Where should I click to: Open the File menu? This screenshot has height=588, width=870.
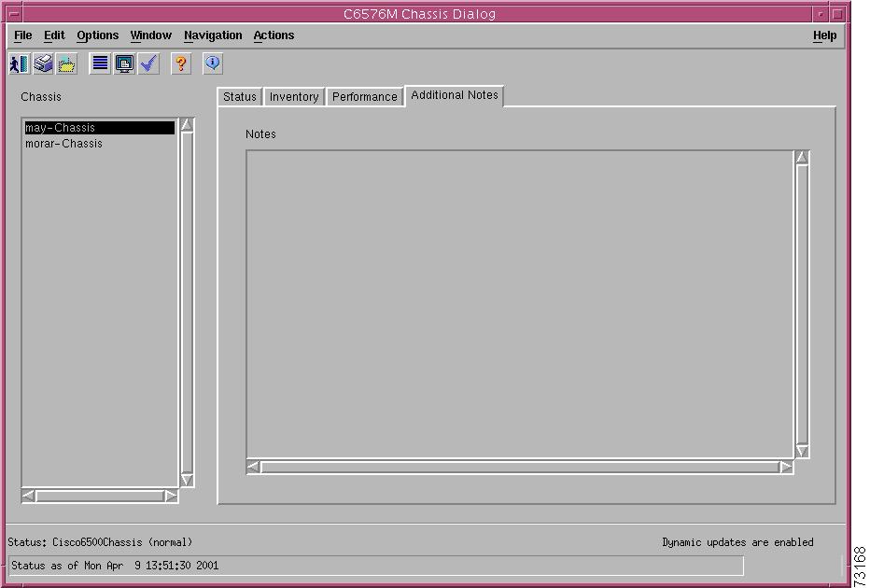(22, 35)
